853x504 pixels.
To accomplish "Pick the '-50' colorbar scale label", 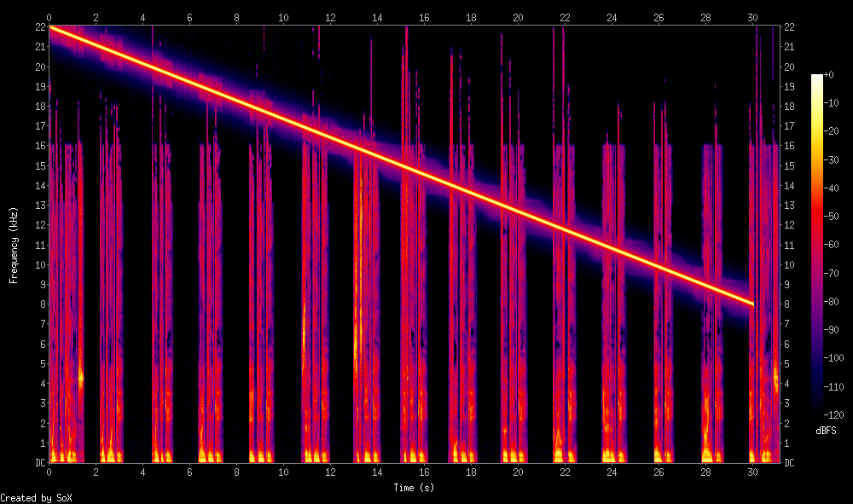I will coord(831,217).
